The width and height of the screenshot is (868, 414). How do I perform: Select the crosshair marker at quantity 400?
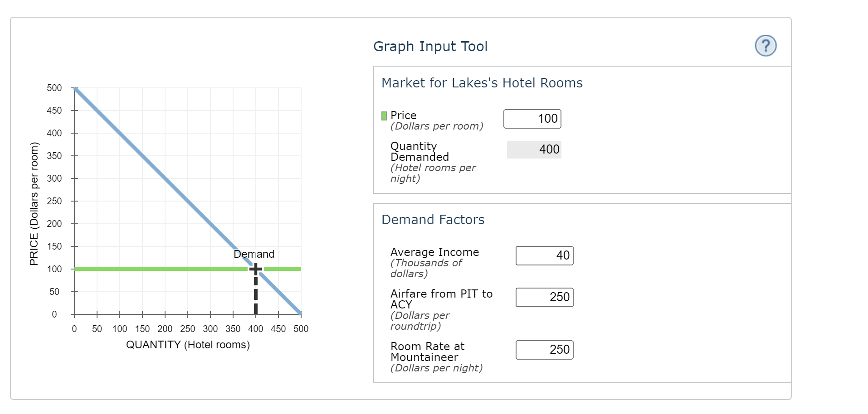pos(255,268)
